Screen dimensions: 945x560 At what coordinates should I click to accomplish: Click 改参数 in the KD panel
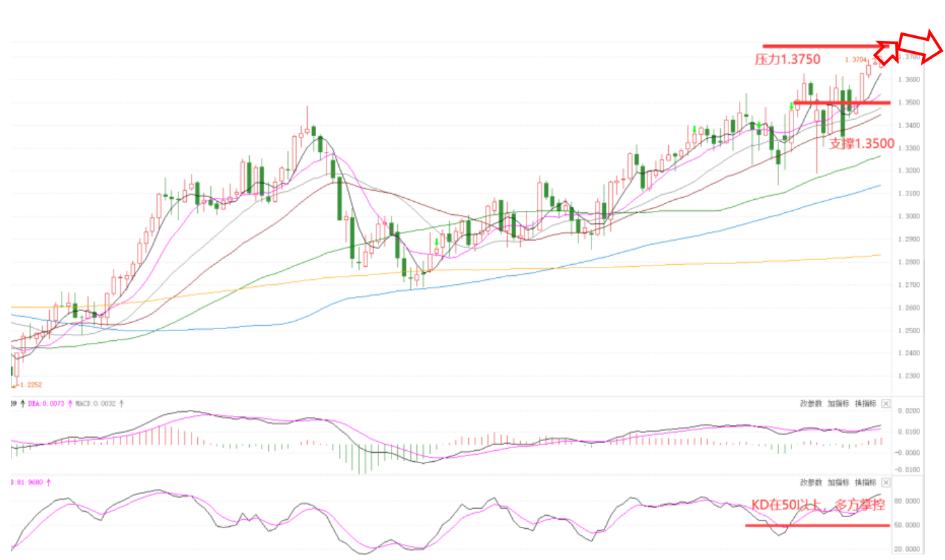pyautogui.click(x=811, y=483)
